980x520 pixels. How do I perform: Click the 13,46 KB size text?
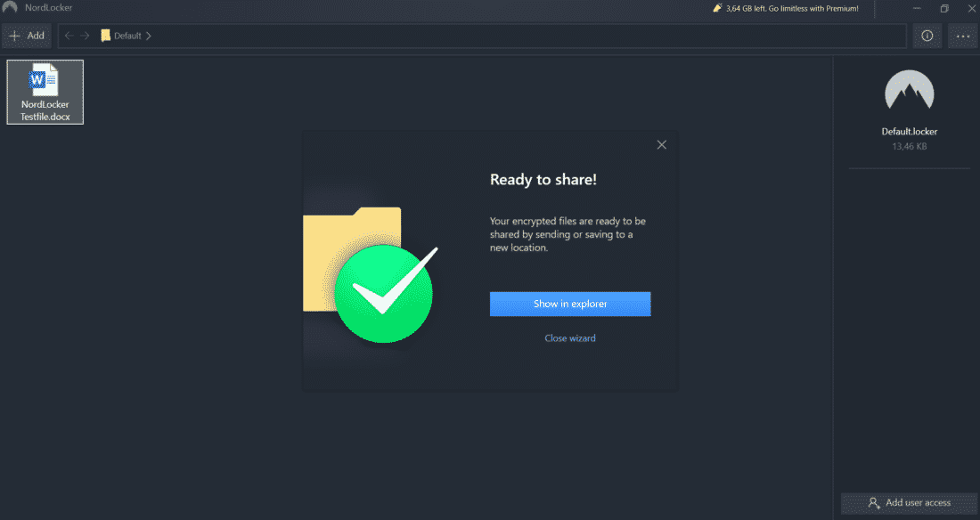(x=910, y=146)
